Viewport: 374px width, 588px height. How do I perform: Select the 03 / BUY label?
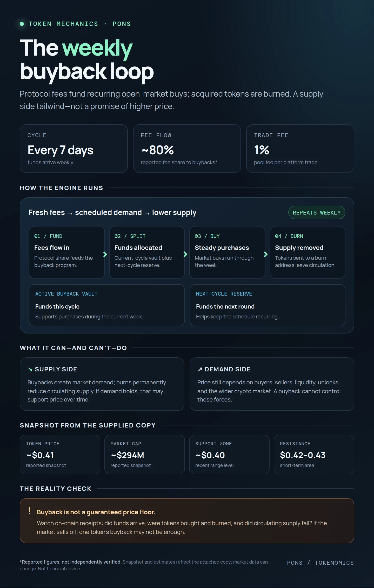207,236
